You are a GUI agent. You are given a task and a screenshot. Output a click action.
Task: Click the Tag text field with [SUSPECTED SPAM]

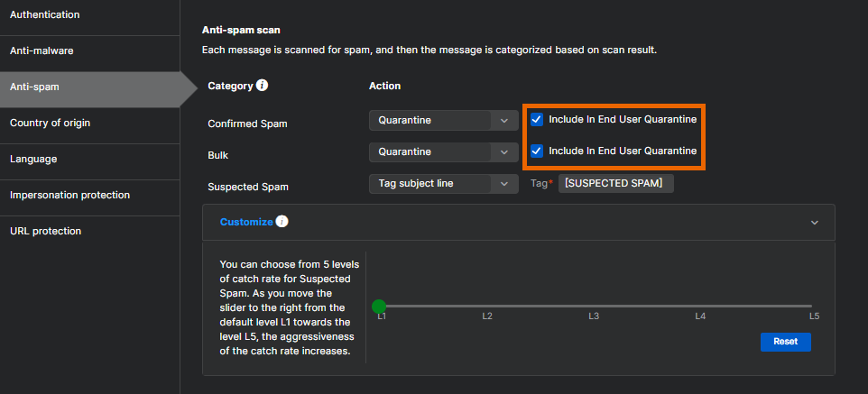click(615, 184)
